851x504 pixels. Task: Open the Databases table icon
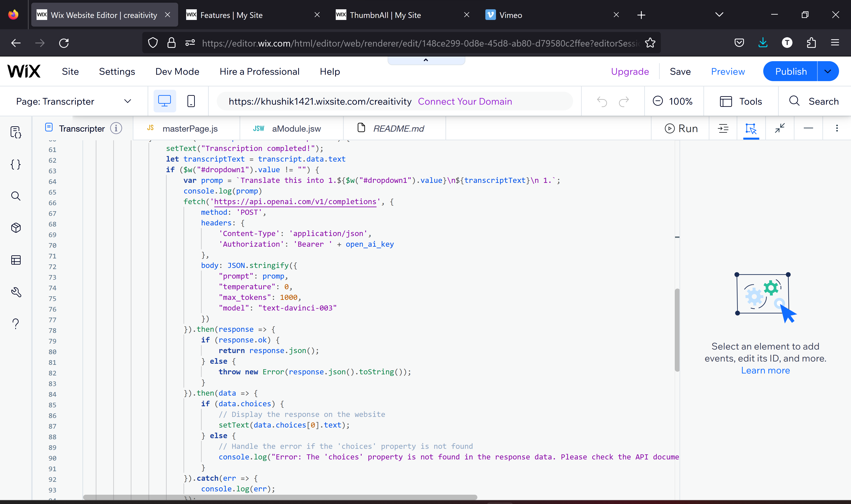coord(16,260)
